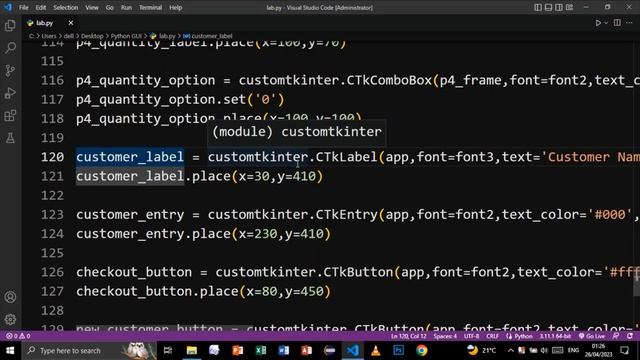Click p4_quantity_option on line 116
640x360 pixels.
pos(145,80)
